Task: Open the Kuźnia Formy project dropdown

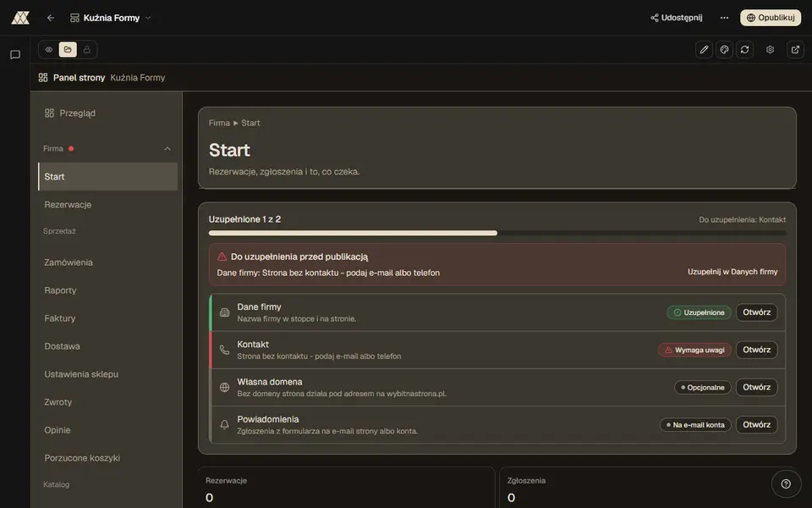Action: (110, 18)
